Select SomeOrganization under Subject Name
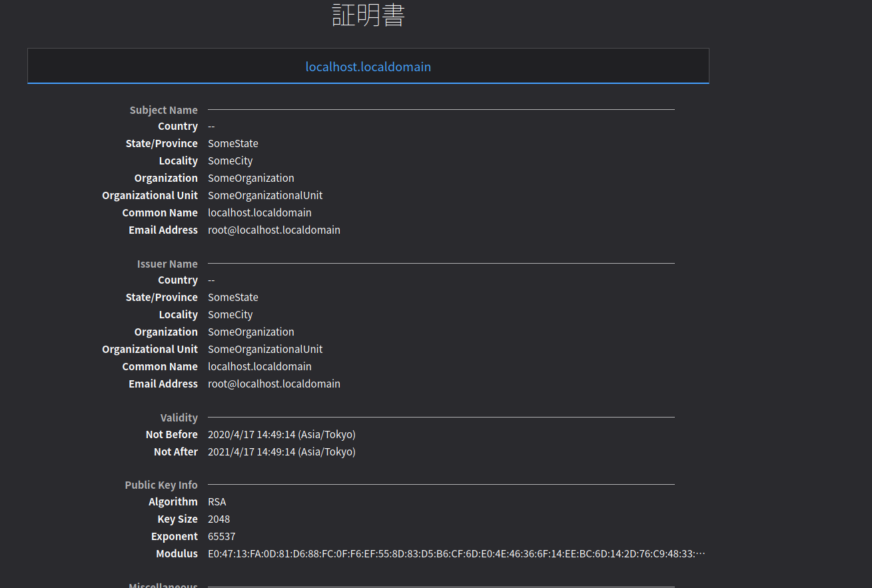 point(251,178)
